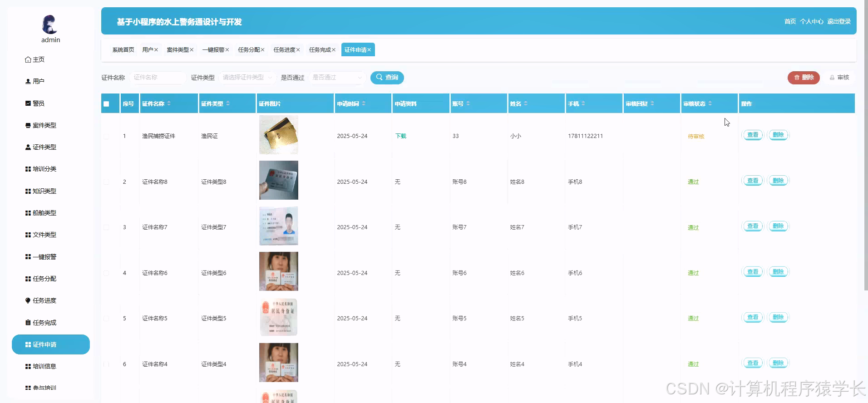This screenshot has height=403, width=868.
Task: Toggle select-all checkbox in table header
Action: pos(106,104)
